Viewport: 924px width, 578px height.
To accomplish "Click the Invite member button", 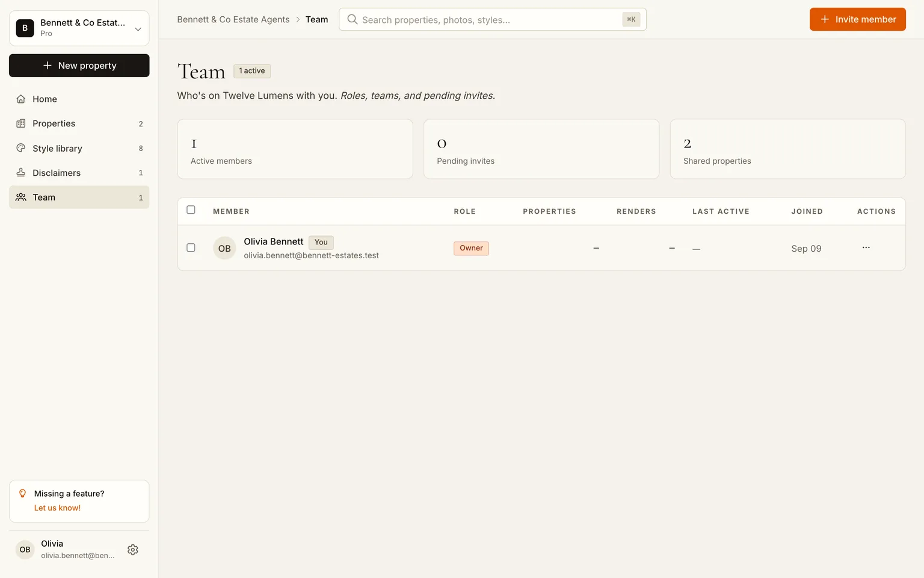I will pyautogui.click(x=858, y=19).
